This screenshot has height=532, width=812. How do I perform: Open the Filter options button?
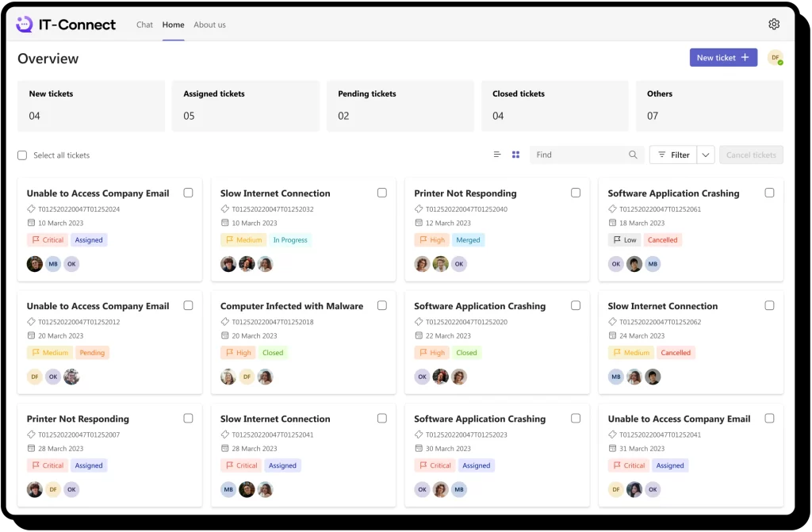(673, 155)
